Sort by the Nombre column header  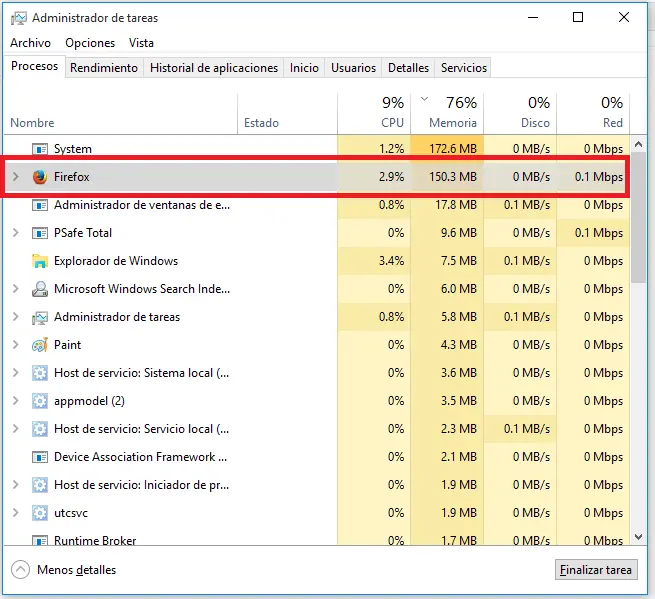click(120, 114)
